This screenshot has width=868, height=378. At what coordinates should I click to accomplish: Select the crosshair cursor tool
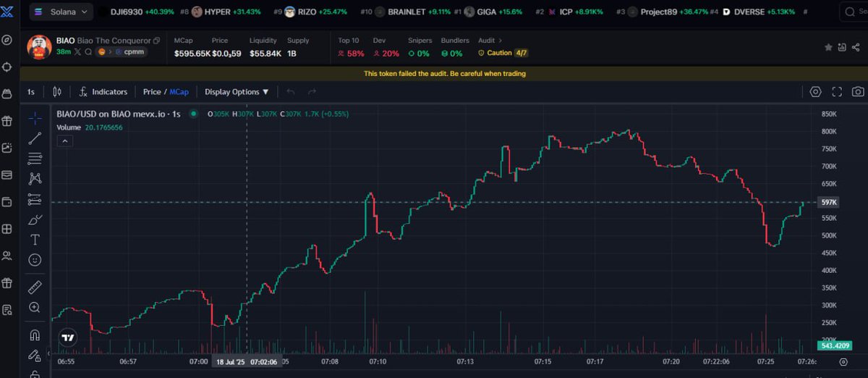click(35, 117)
